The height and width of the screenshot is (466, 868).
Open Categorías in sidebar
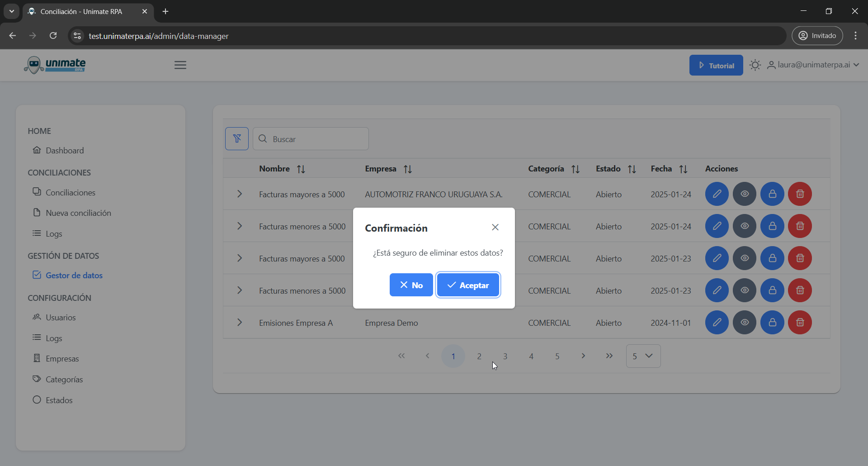tap(58, 379)
